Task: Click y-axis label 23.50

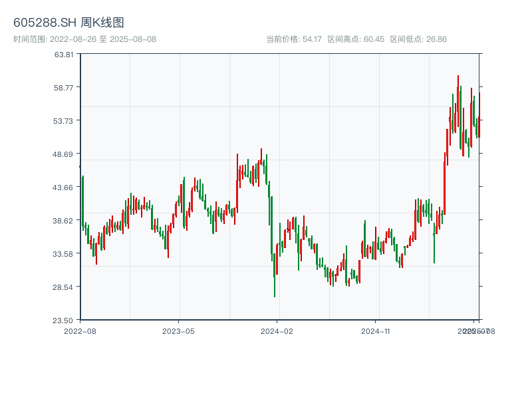Action: point(63,321)
